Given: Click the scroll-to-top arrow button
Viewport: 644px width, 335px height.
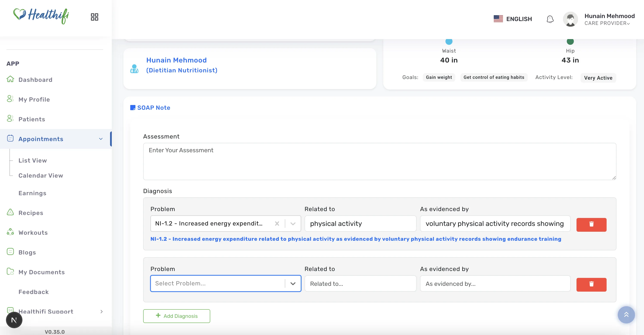Looking at the screenshot, I should (x=626, y=315).
